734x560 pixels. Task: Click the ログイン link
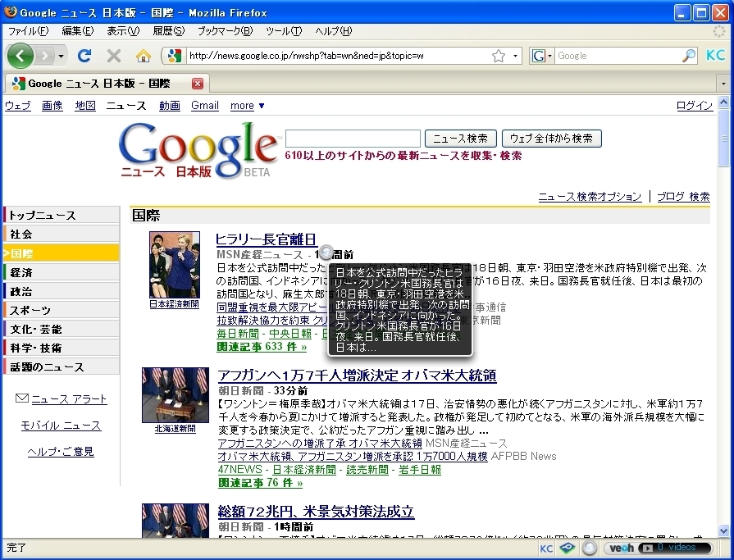(x=694, y=106)
